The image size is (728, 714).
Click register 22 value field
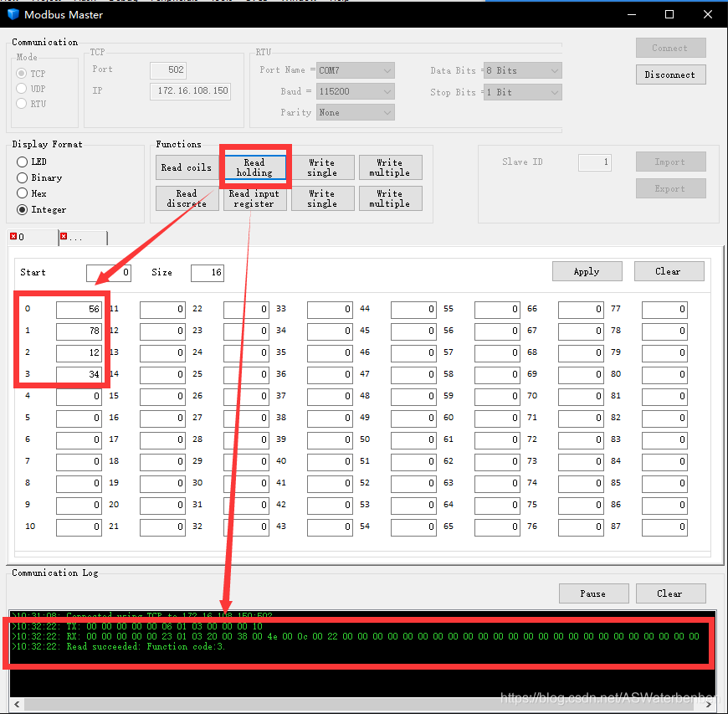(246, 310)
